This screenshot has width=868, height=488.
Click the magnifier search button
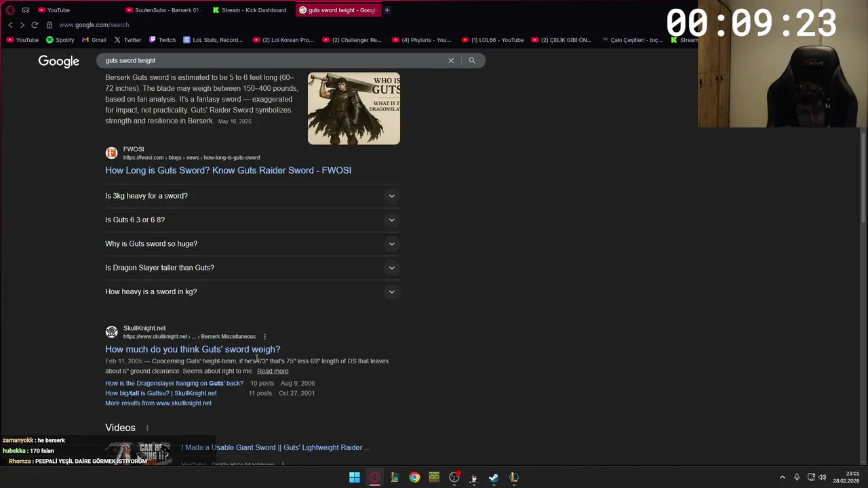pos(472,60)
